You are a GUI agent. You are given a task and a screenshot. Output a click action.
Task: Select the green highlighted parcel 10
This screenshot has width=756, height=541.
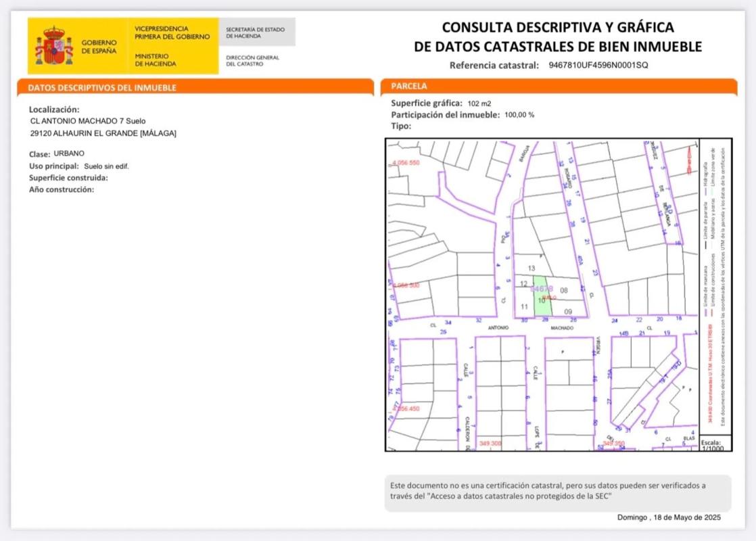pos(541,298)
